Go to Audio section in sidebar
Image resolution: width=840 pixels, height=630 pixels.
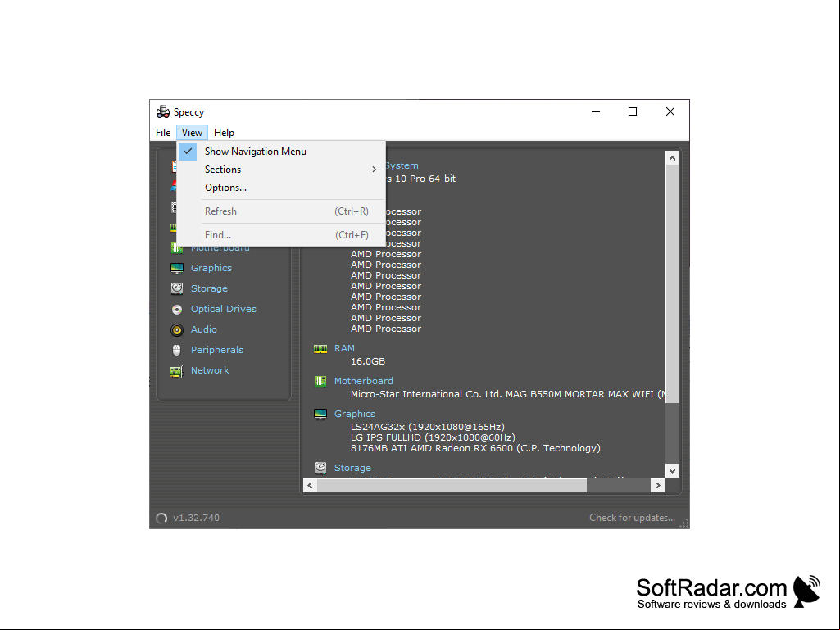pos(203,329)
